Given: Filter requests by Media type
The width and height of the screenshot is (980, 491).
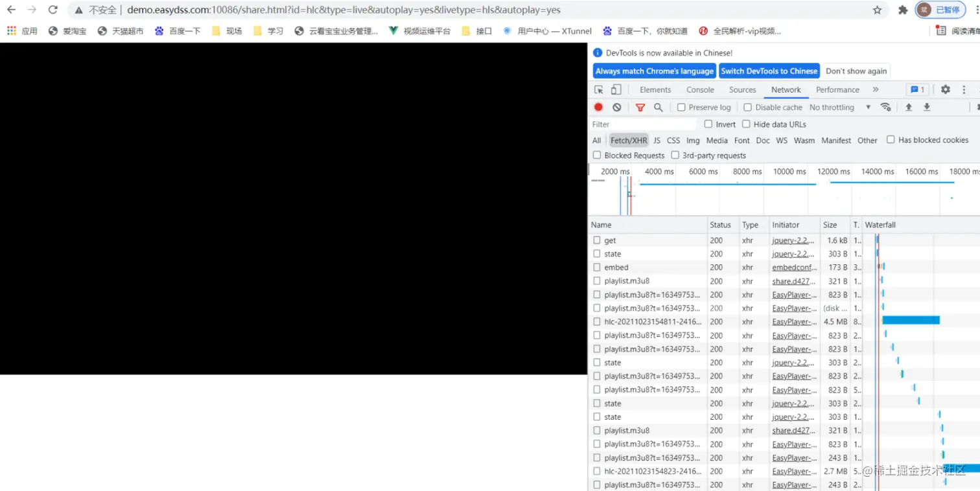Looking at the screenshot, I should (717, 140).
